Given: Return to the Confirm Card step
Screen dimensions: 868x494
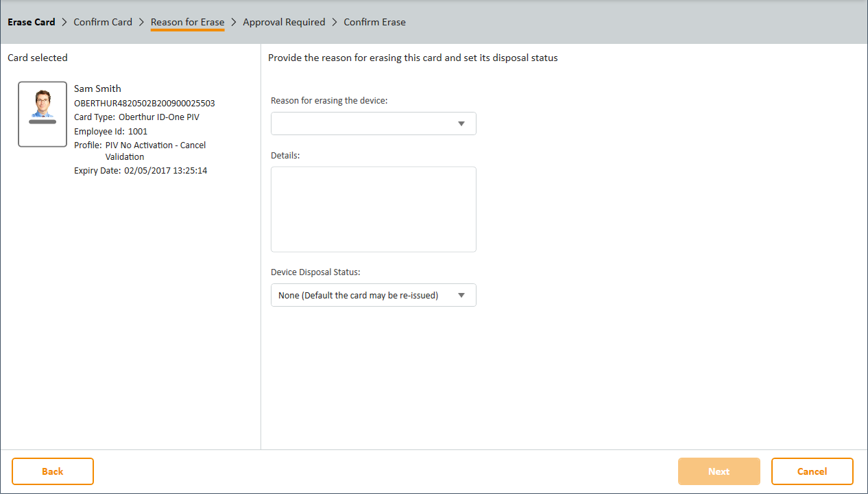Looking at the screenshot, I should pyautogui.click(x=103, y=22).
